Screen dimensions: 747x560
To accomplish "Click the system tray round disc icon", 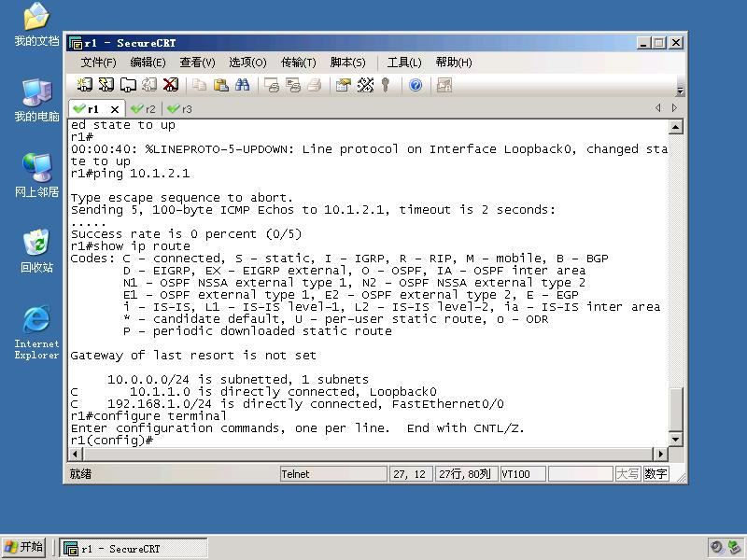I will [716, 548].
